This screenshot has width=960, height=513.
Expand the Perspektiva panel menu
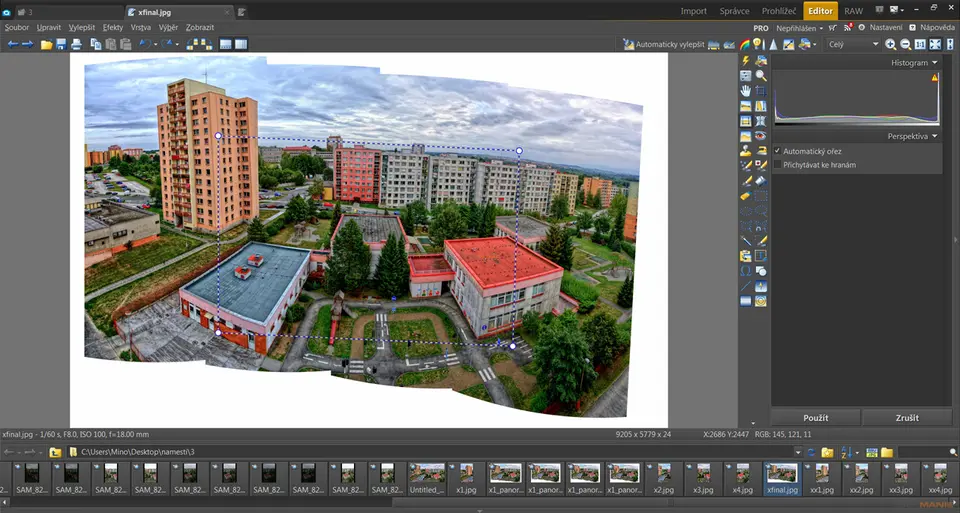(x=935, y=136)
